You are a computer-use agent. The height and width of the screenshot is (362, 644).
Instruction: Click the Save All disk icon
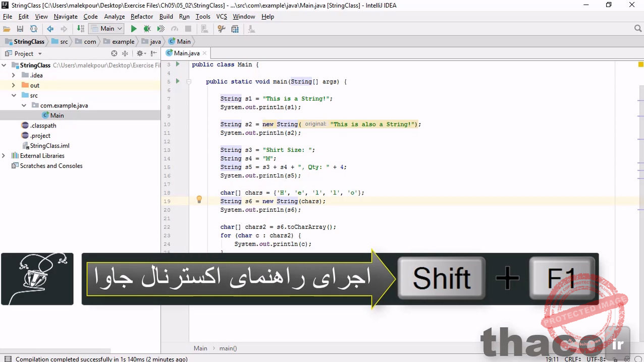[20, 29]
